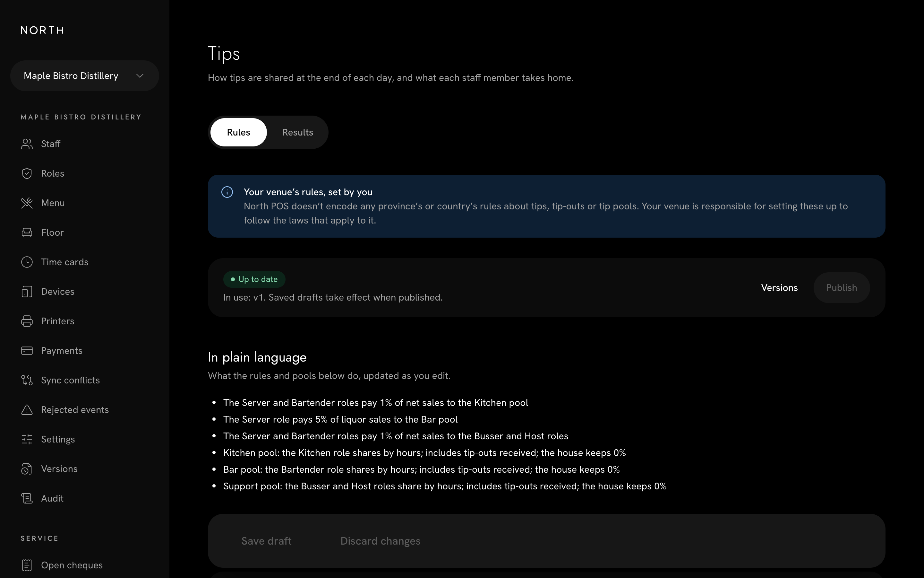Click the "Kitchen pool" shares by hours line

[424, 453]
